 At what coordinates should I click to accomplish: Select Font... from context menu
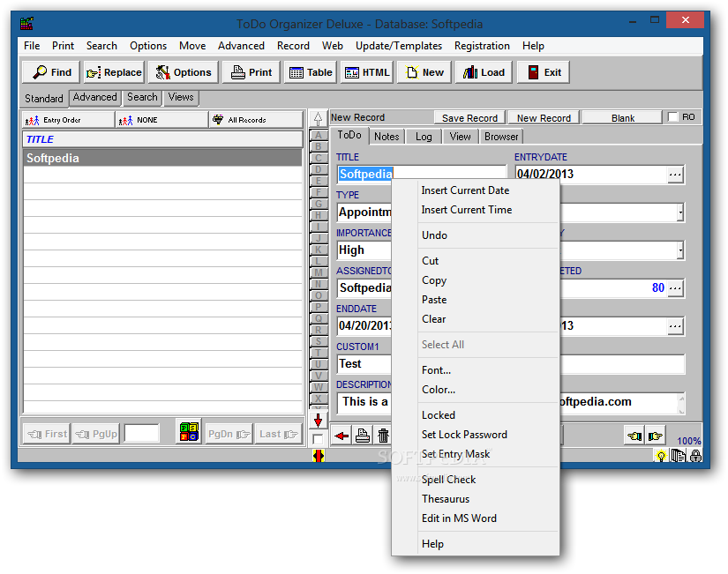tap(475, 369)
